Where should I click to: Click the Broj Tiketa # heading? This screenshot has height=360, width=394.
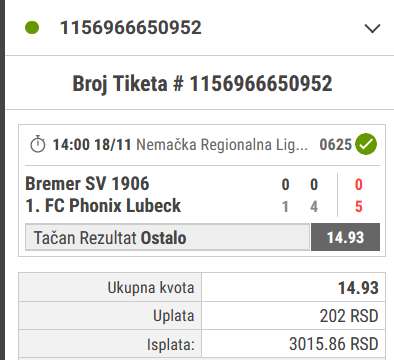(x=202, y=83)
